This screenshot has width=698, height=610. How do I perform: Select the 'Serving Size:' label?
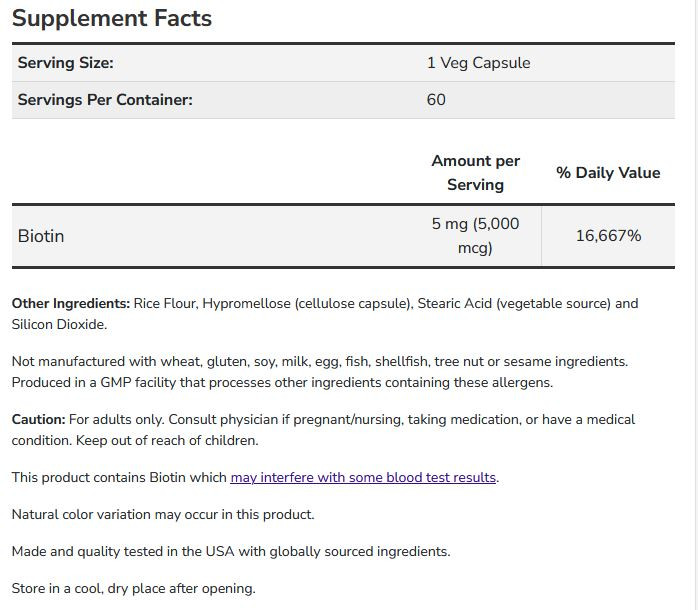[x=66, y=63]
